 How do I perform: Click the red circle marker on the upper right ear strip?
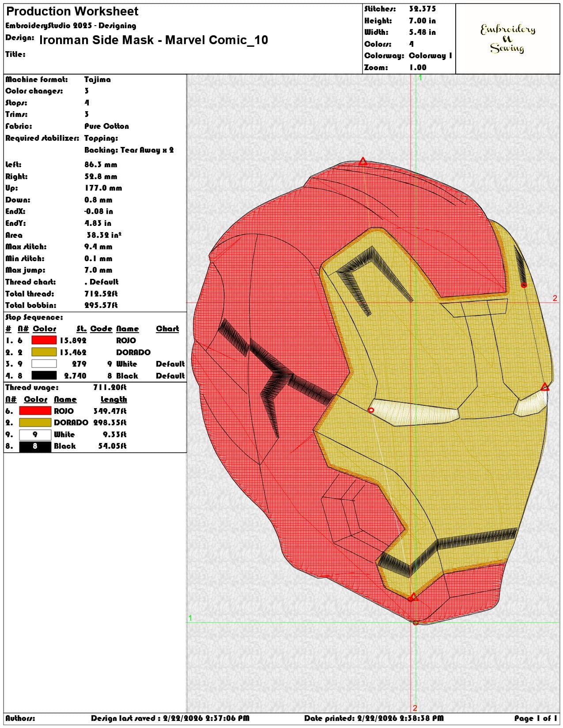coord(524,285)
